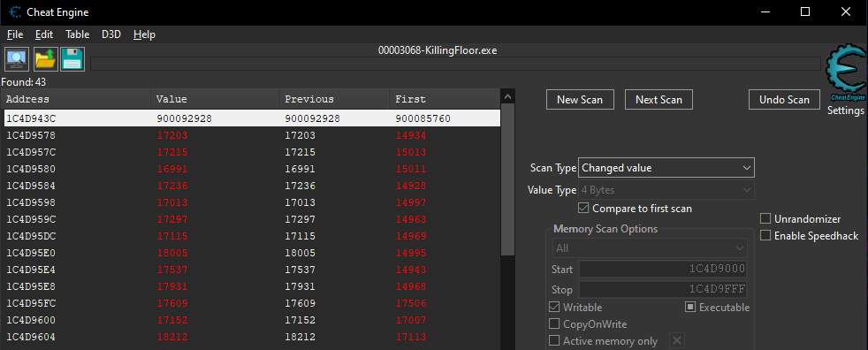
Task: Enable the CopyOnWrite checkbox
Action: point(553,324)
